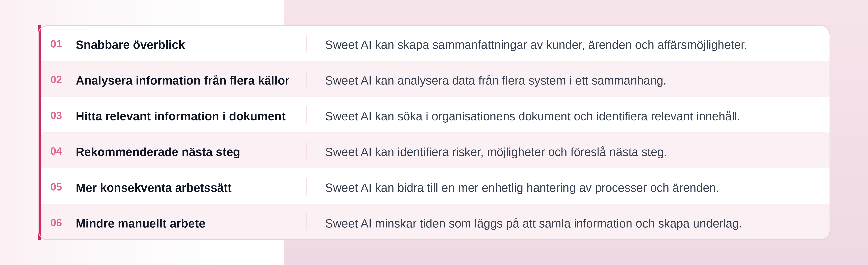Choose the "Mer konsekventa arbetssätt" heading
The width and height of the screenshot is (868, 265).
153,188
